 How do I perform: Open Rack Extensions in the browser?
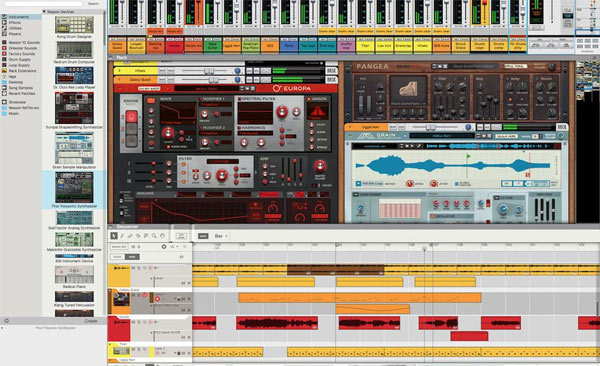click(x=22, y=71)
